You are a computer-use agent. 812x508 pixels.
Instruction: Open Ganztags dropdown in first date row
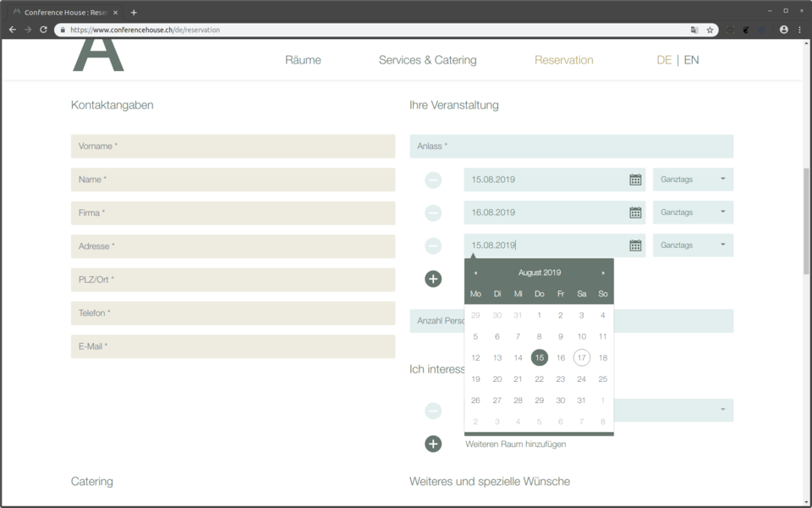tap(693, 179)
